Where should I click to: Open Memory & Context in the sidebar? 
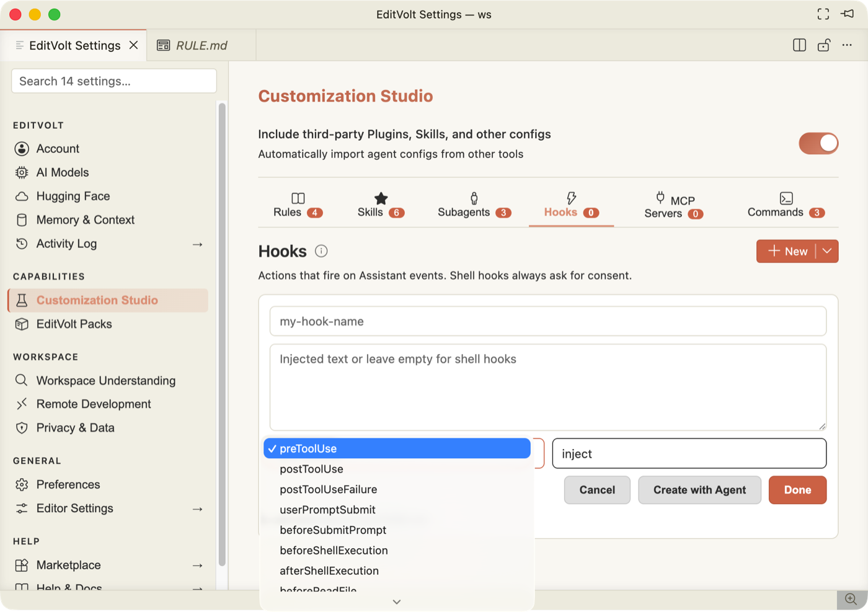[x=108, y=220]
